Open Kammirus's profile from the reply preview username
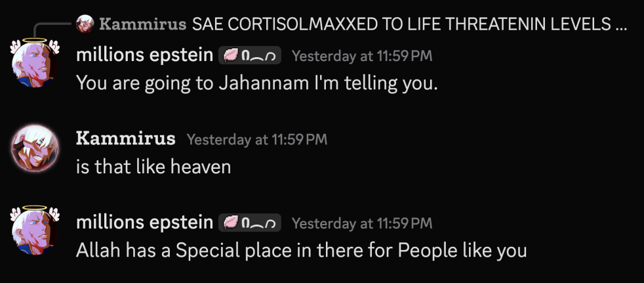 pyautogui.click(x=142, y=25)
